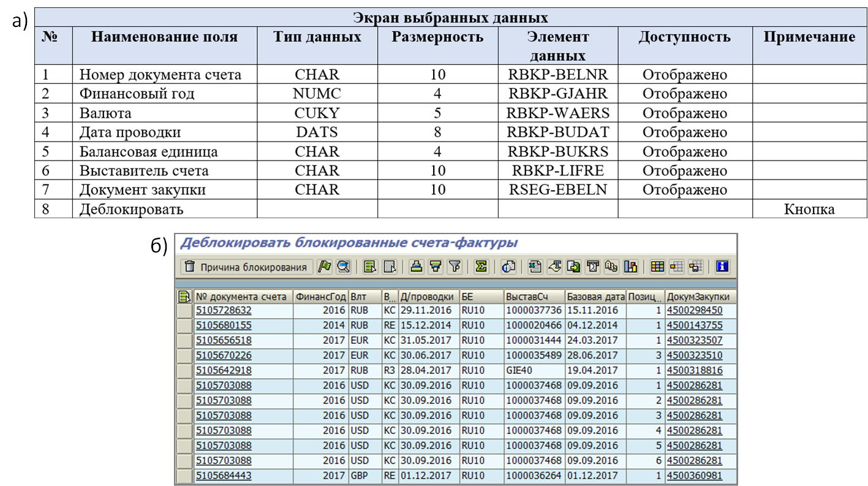This screenshot has width=868, height=486.
Task: Click the ВыставСч column header
Action: pyautogui.click(x=534, y=297)
